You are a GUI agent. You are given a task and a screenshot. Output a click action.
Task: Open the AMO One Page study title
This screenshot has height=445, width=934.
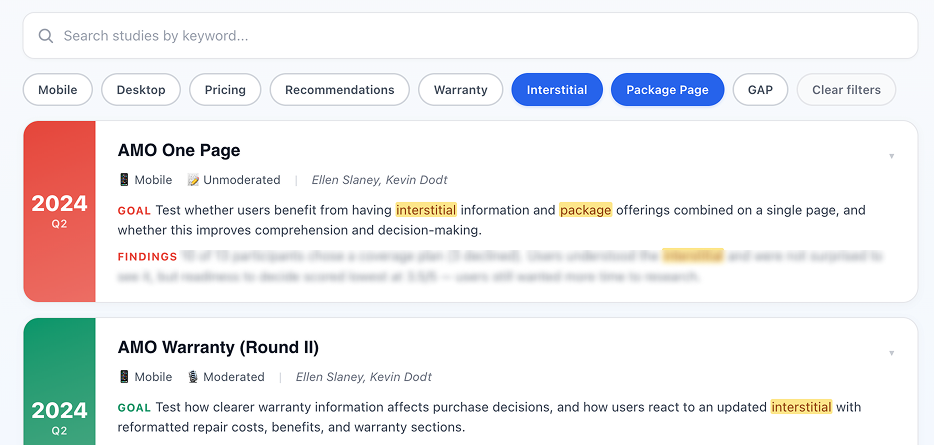179,150
